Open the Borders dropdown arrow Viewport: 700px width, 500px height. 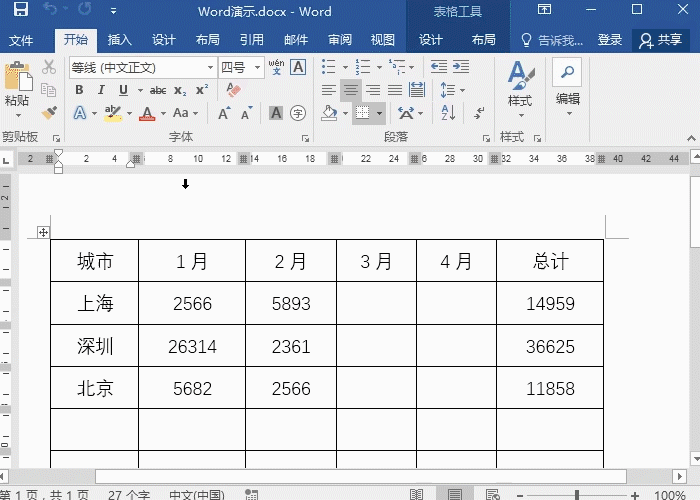coord(379,113)
